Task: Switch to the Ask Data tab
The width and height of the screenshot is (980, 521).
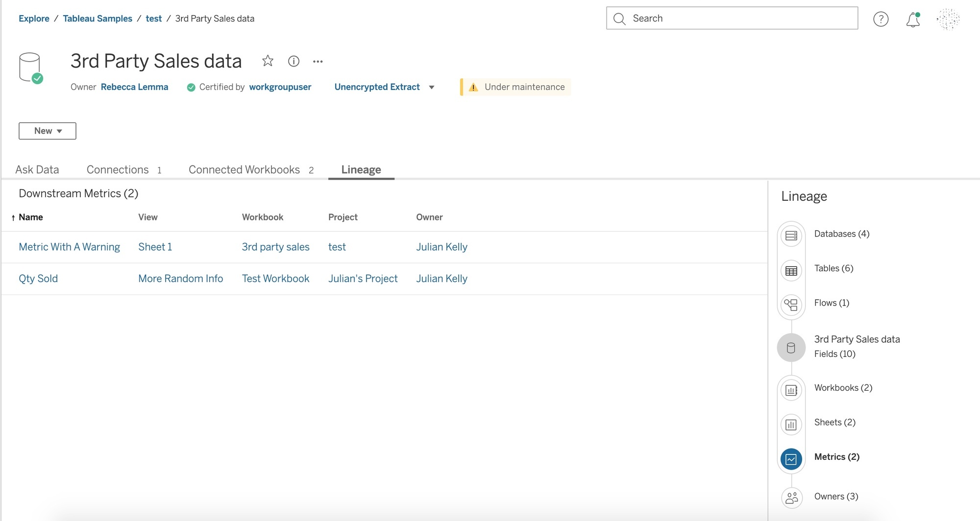Action: pyautogui.click(x=37, y=169)
